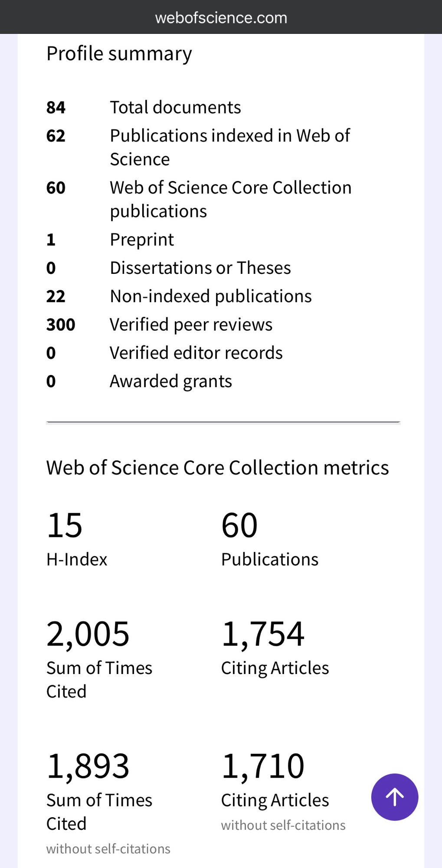Tap the H-Index value 15
Image resolution: width=442 pixels, height=868 pixels.
[x=65, y=525]
